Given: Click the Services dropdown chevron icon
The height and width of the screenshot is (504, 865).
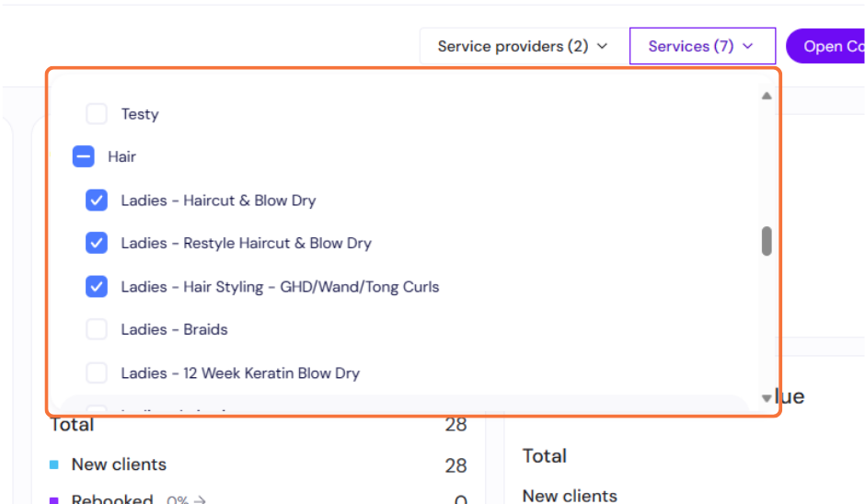Looking at the screenshot, I should click(x=747, y=46).
